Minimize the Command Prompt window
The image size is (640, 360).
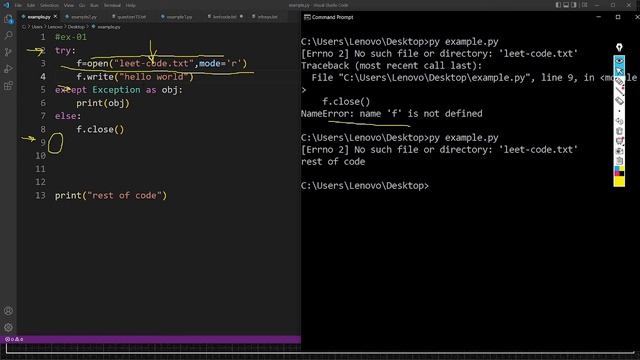598,17
